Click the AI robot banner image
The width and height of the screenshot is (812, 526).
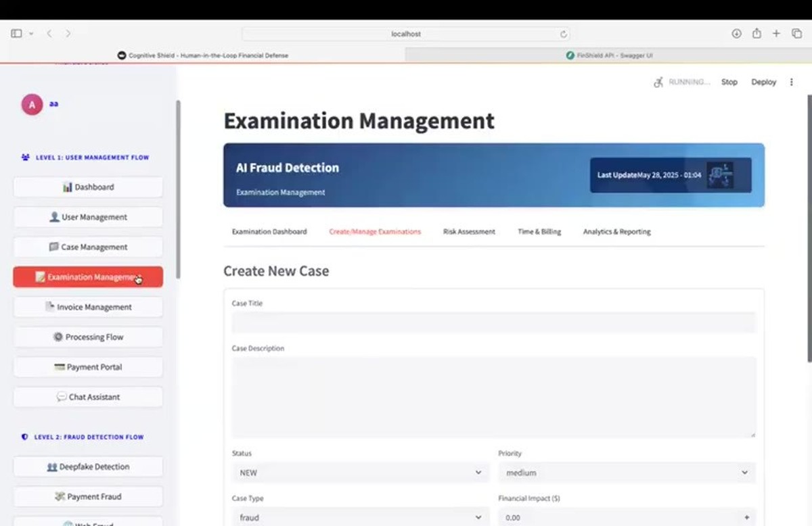click(719, 175)
